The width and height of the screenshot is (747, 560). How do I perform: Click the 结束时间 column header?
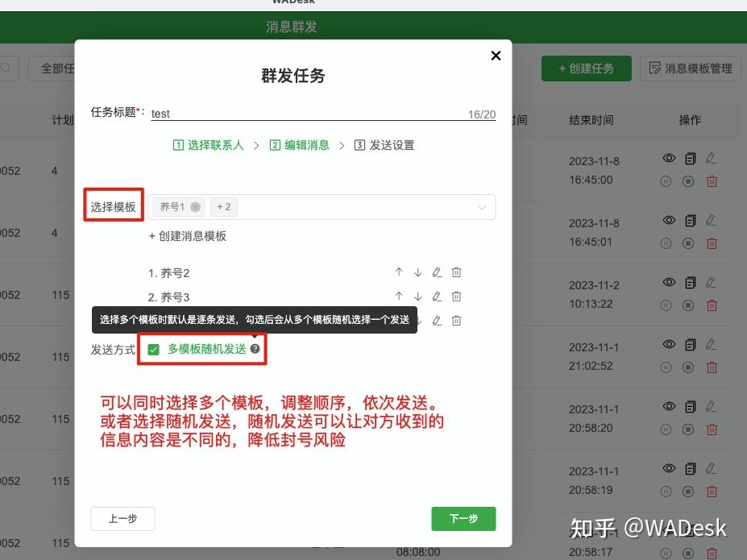591,120
